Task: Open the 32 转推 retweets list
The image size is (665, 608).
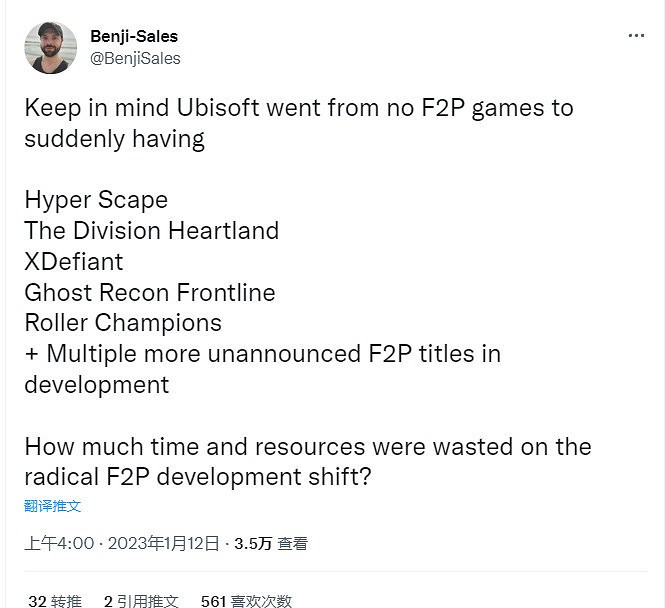Action: [x=55, y=600]
